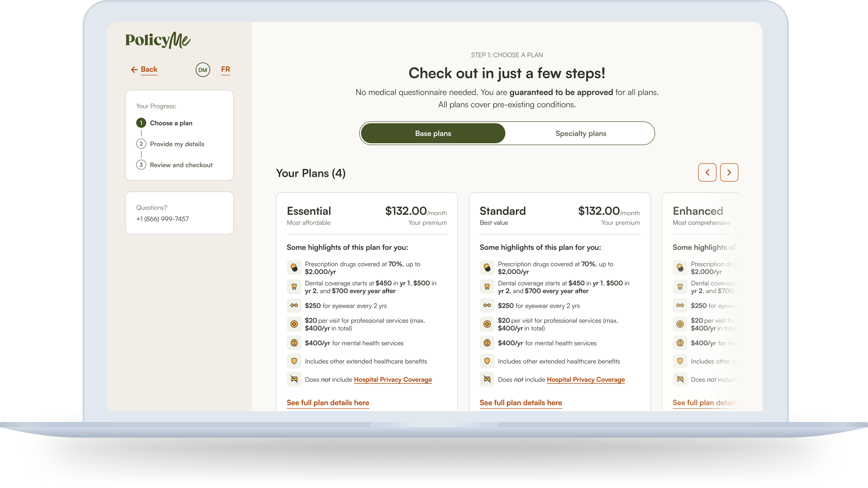Click the Enhanced hospital bed icon
Screen dimensions: 868x488
pyautogui.click(x=680, y=379)
